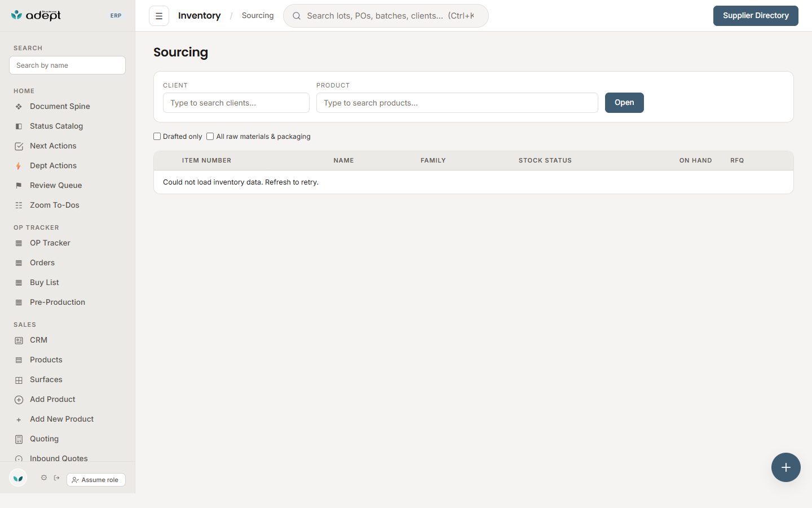The image size is (812, 508).
Task: Click the Zoom To-Dos list icon
Action: pos(19,205)
